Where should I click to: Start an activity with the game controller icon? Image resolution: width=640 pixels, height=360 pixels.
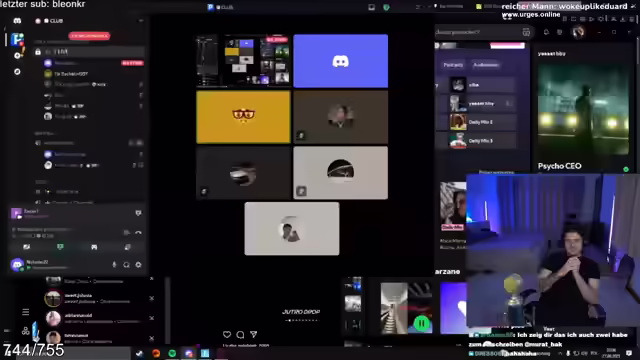(94, 247)
